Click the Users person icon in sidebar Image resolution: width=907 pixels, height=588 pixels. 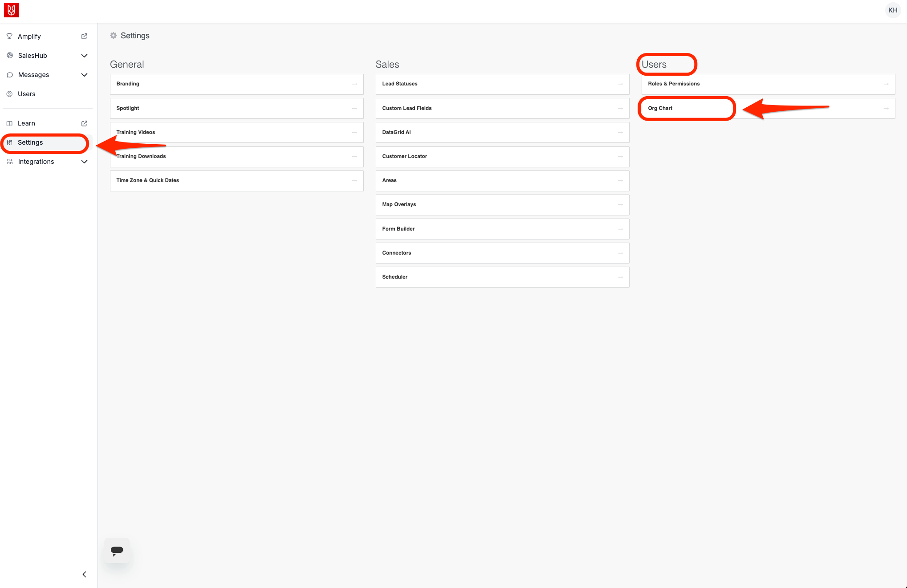point(9,94)
